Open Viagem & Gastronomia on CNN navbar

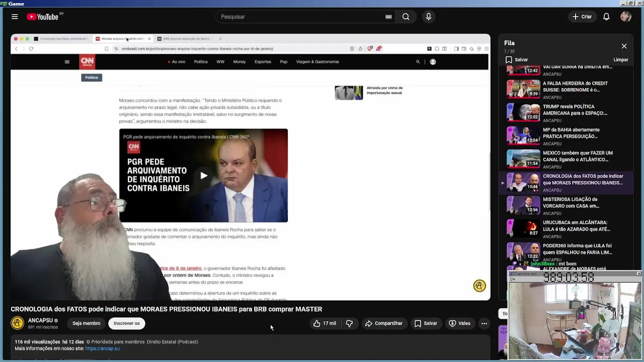[x=317, y=62]
